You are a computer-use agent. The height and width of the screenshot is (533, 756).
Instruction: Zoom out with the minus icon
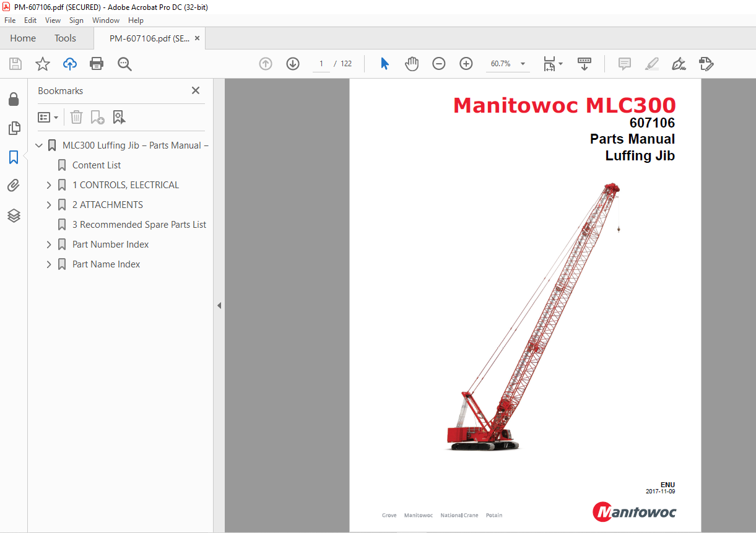coord(439,64)
